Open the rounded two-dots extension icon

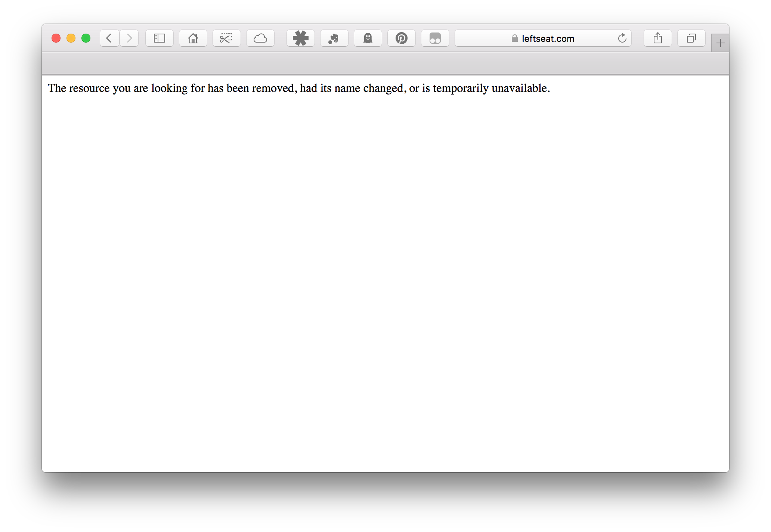click(435, 38)
